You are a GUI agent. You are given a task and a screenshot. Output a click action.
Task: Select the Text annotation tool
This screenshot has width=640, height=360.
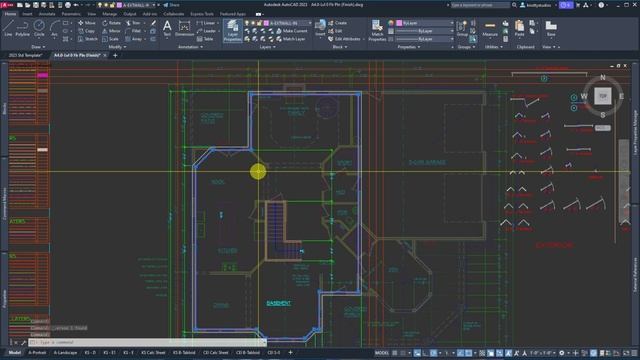(x=167, y=29)
